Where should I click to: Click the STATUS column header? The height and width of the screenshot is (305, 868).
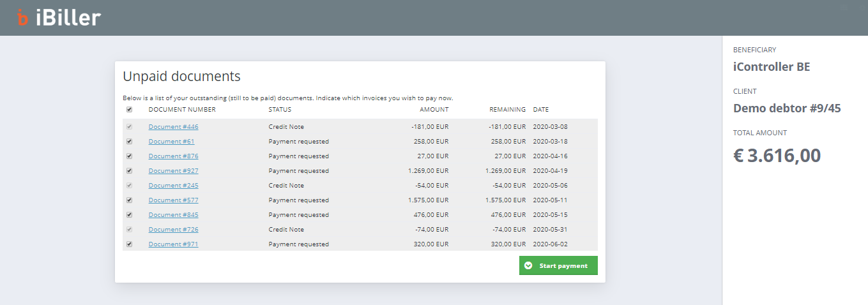pyautogui.click(x=280, y=109)
